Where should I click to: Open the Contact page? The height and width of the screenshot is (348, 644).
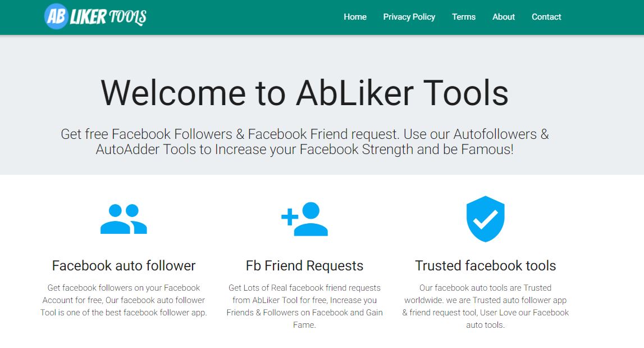coord(546,17)
